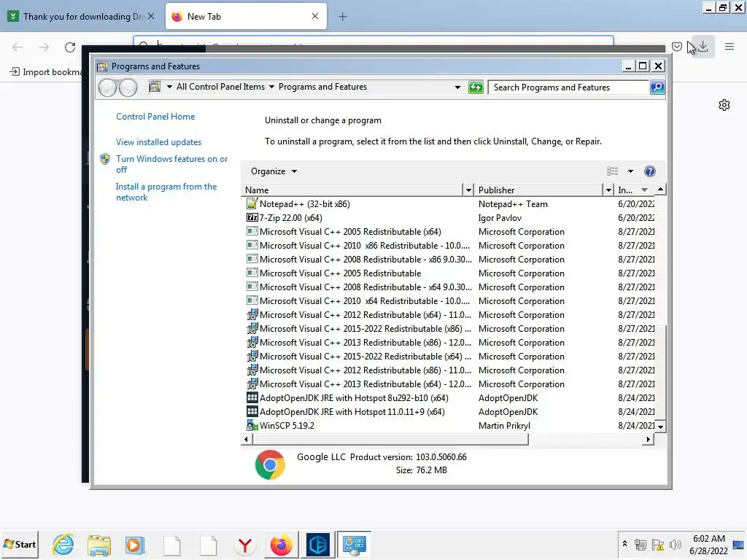Image resolution: width=747 pixels, height=560 pixels.
Task: Click Import bookmarks in Firefox toolbar
Action: (47, 72)
